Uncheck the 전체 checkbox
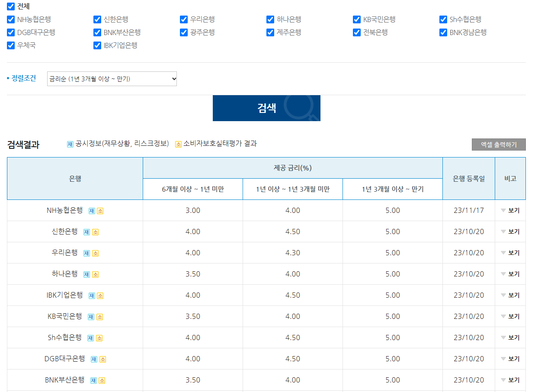 (x=11, y=6)
